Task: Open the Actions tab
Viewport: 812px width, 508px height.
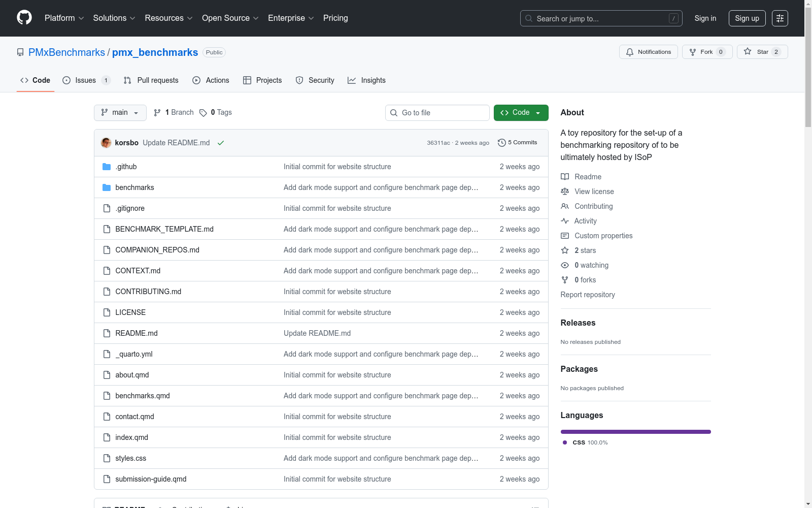Action: (x=211, y=80)
